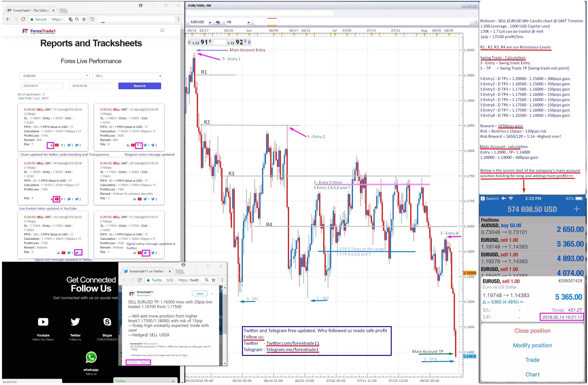
Task: Reload the ForexTrade1 page
Action: click(x=23, y=19)
